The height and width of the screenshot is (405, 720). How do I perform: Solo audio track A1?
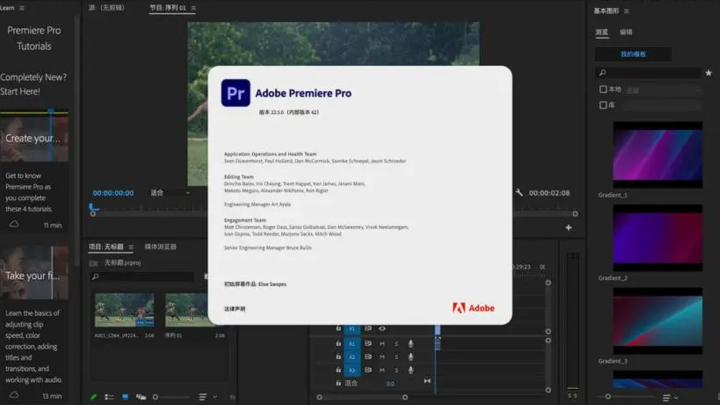pyautogui.click(x=396, y=343)
